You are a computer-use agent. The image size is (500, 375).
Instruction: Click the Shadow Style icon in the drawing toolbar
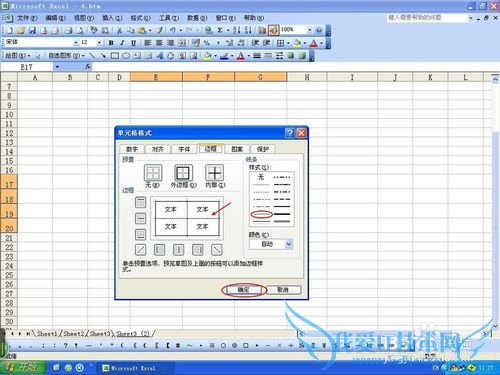pyautogui.click(x=291, y=56)
